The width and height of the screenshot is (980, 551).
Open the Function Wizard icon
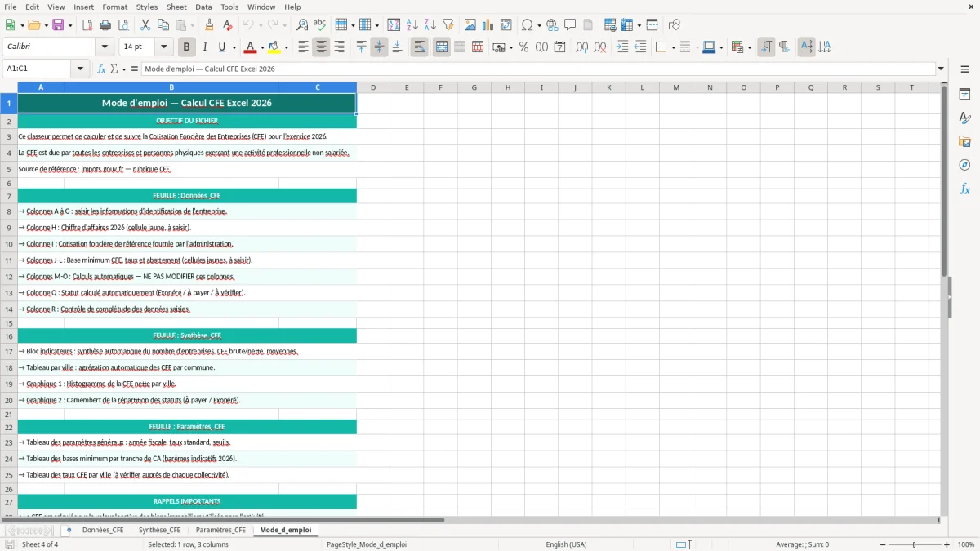tap(102, 69)
